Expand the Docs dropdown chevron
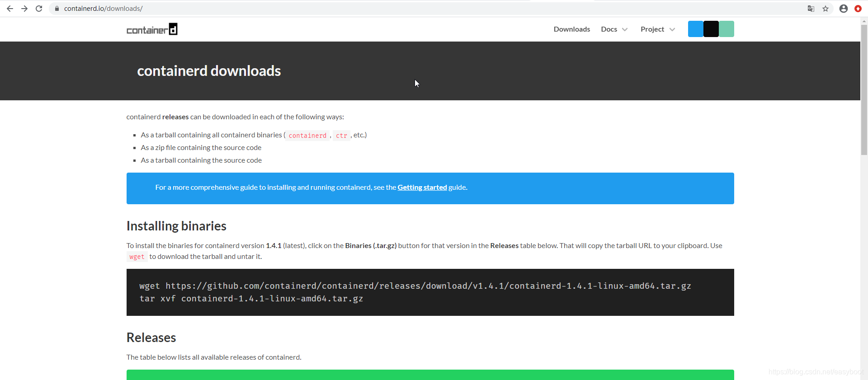 (625, 30)
